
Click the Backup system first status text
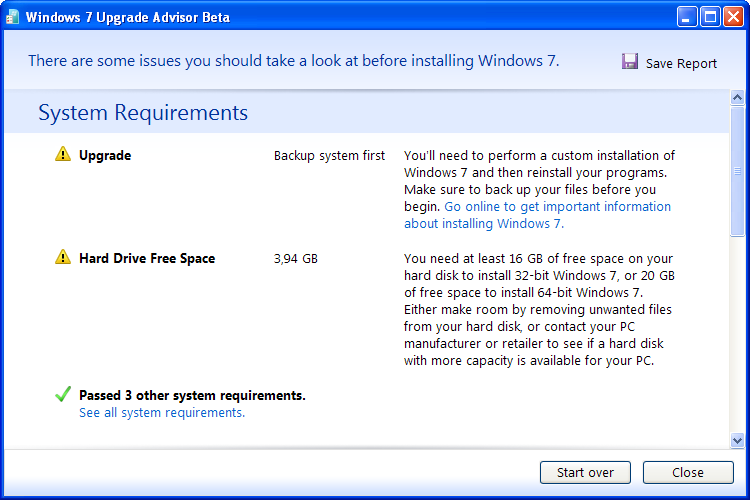[x=329, y=156]
